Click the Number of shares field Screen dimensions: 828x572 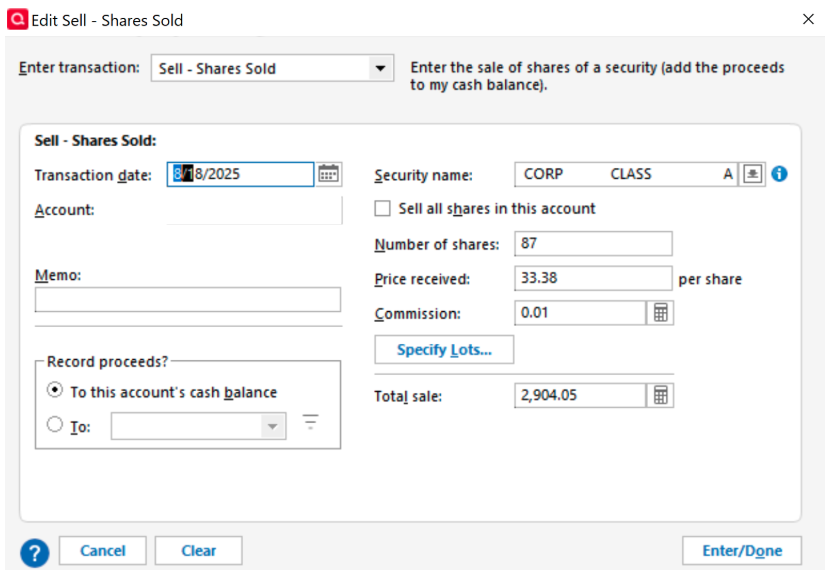tap(593, 244)
